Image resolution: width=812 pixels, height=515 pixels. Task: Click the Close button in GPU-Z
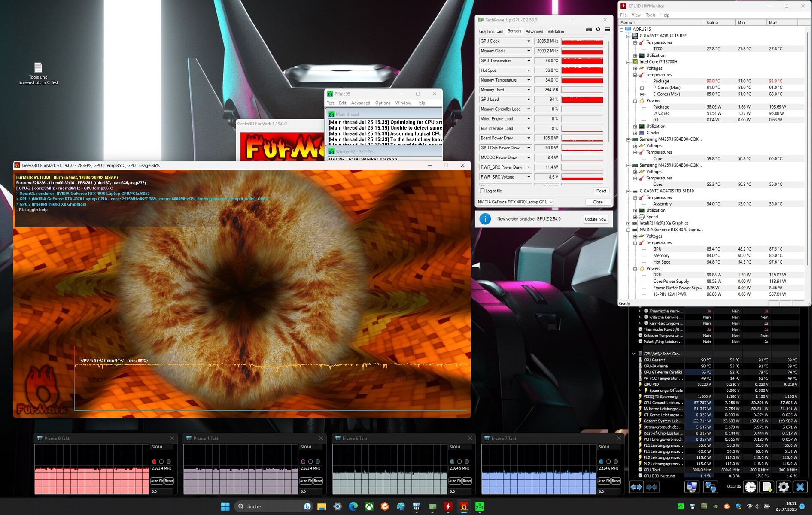(598, 202)
